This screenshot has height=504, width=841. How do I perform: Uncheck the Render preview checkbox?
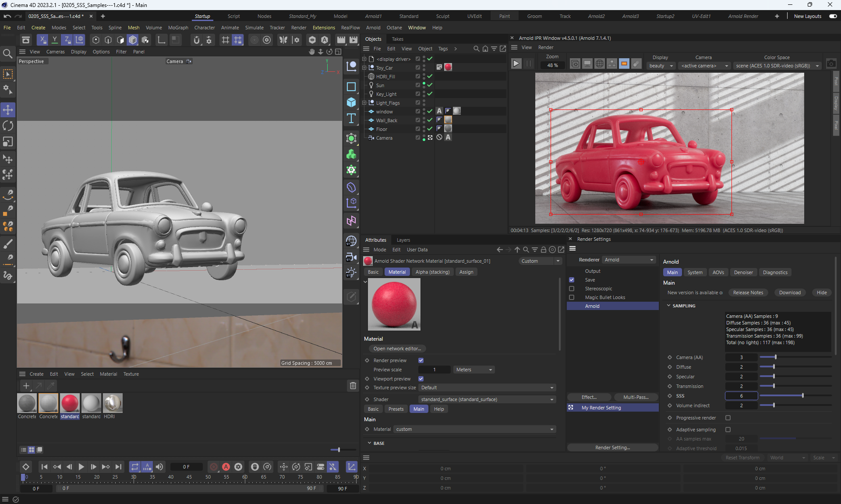click(x=421, y=360)
